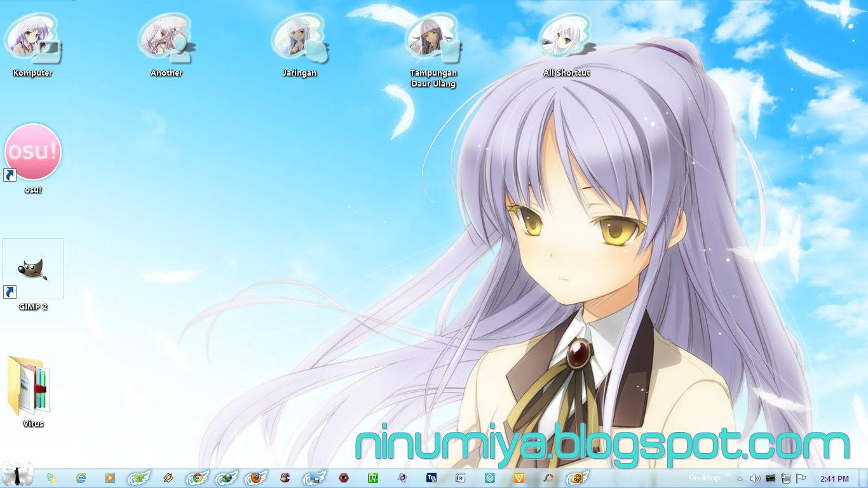Open the All Shortcut desktop icon

pos(567,44)
